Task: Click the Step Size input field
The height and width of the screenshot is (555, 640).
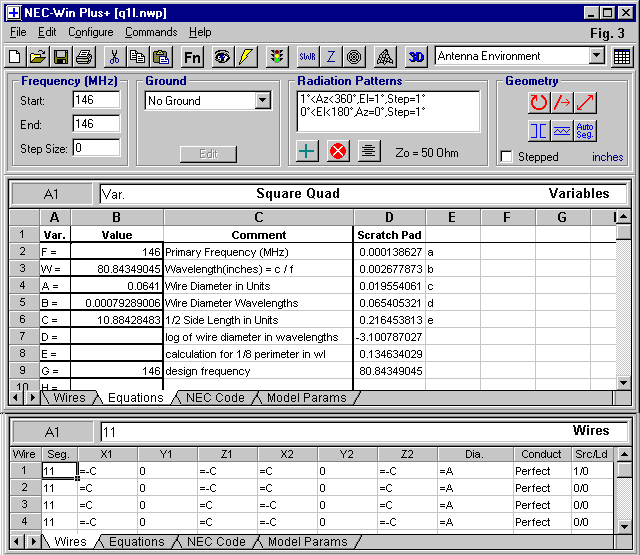Action: [x=96, y=148]
